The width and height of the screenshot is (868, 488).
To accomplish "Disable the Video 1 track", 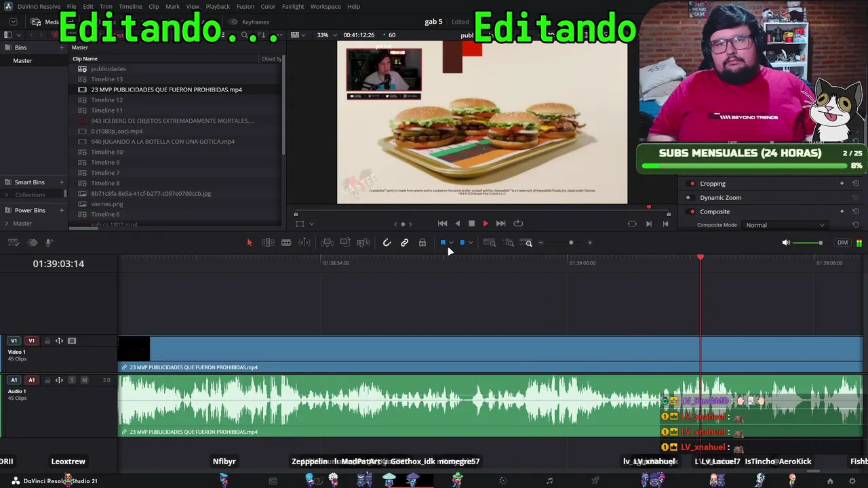I will (x=72, y=341).
